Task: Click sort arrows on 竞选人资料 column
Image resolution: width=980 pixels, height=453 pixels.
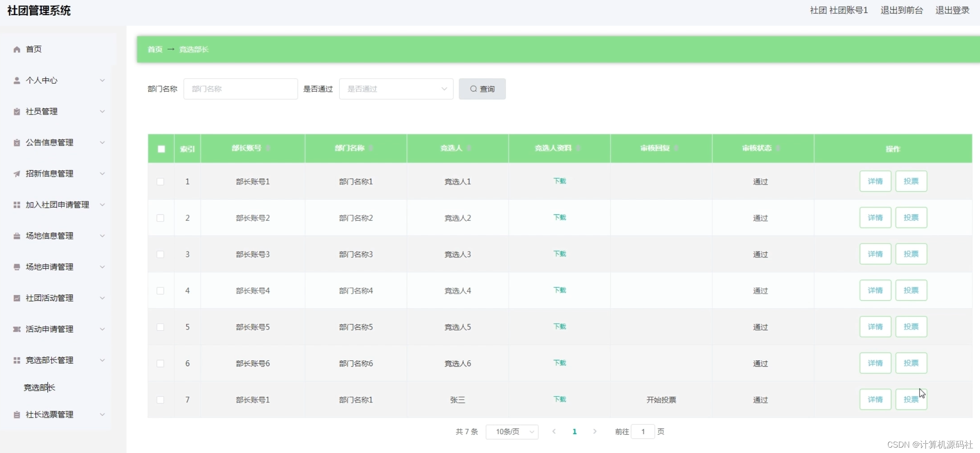Action: click(x=578, y=148)
